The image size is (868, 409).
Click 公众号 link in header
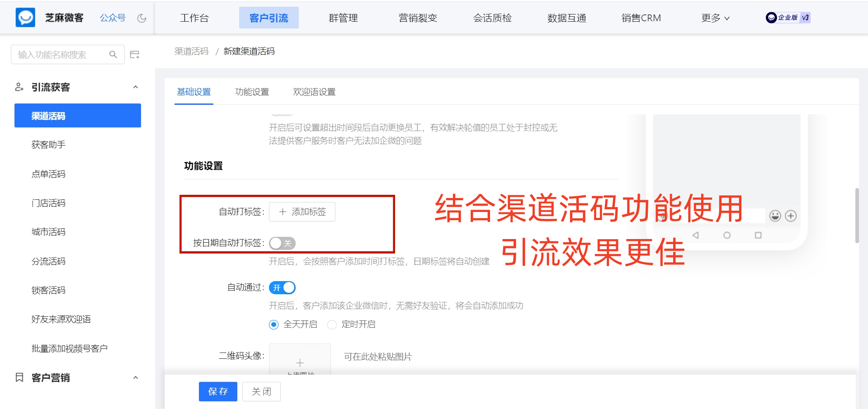point(113,18)
